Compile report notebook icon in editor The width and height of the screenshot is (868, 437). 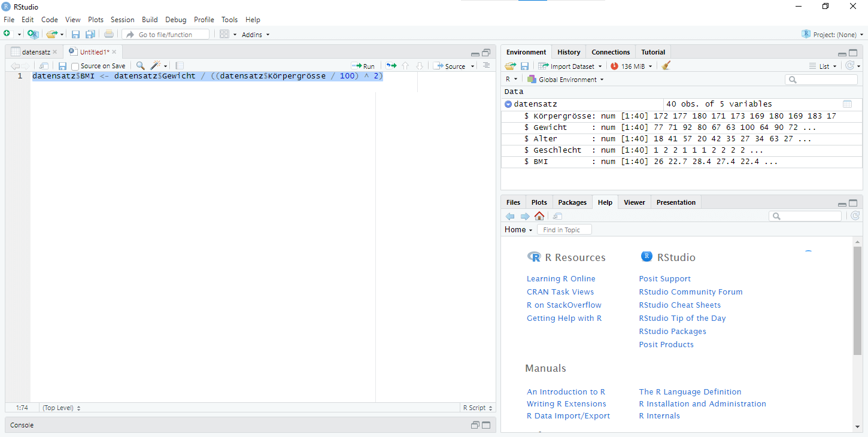click(180, 66)
